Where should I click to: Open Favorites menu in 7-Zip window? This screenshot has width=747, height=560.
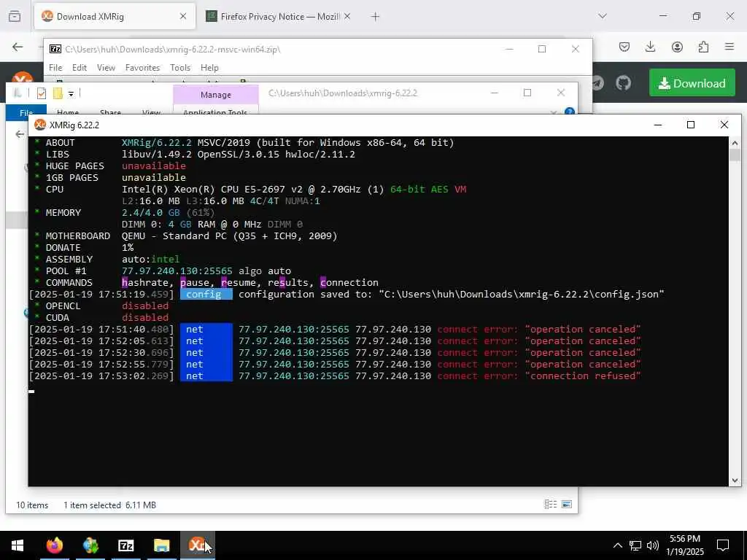pyautogui.click(x=142, y=68)
